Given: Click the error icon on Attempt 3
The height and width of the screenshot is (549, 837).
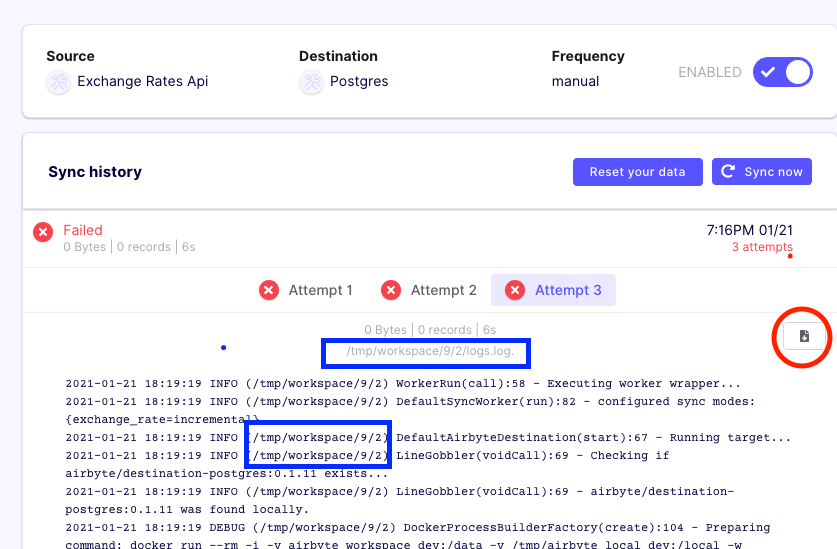Looking at the screenshot, I should tap(515, 290).
